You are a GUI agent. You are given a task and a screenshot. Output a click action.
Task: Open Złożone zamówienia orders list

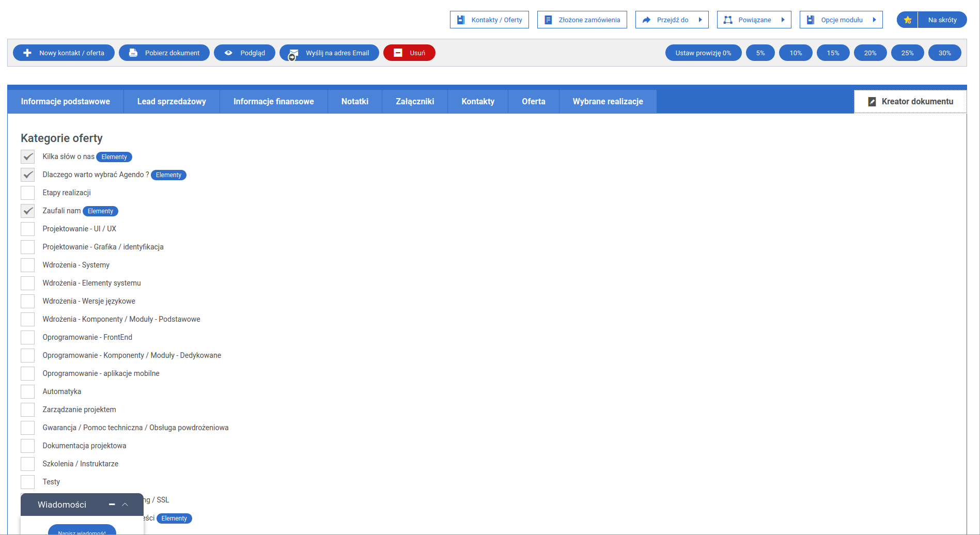pyautogui.click(x=582, y=20)
